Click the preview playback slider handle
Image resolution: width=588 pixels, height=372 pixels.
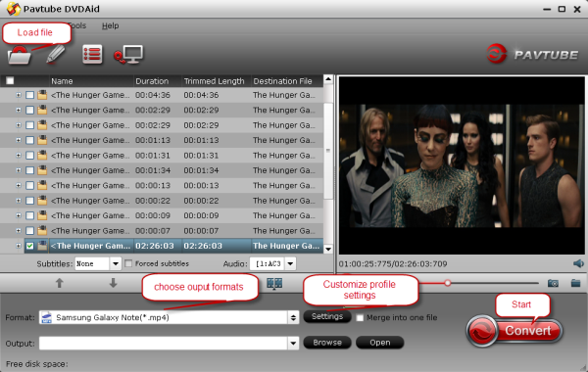(x=448, y=283)
